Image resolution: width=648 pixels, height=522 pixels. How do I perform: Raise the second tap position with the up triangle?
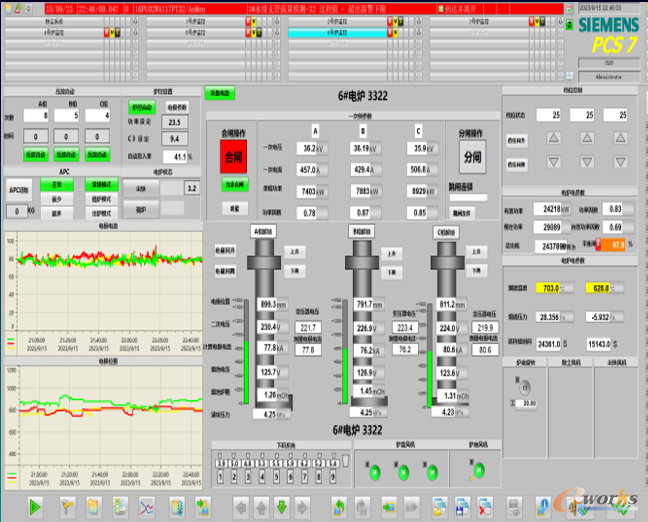(587, 138)
